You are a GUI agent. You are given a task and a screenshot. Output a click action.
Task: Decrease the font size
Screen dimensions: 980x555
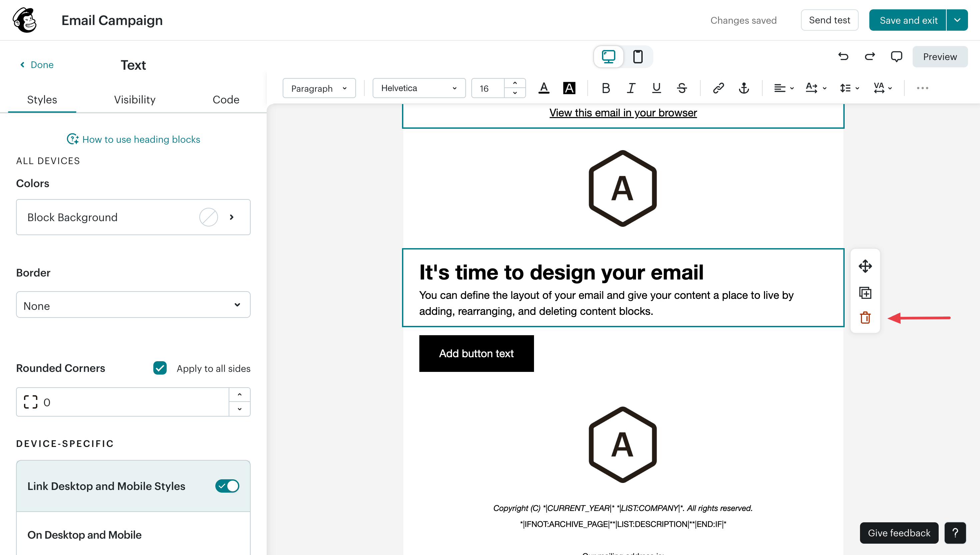515,93
